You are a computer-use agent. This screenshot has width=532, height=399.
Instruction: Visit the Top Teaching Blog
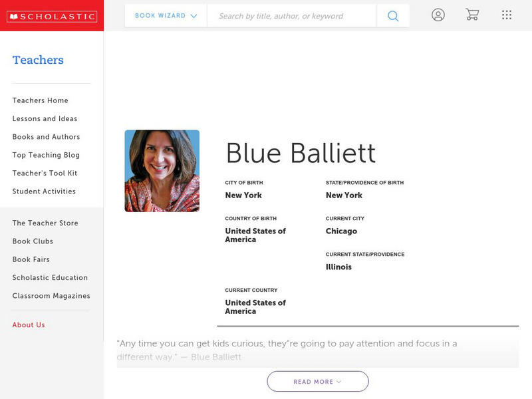pos(44,155)
